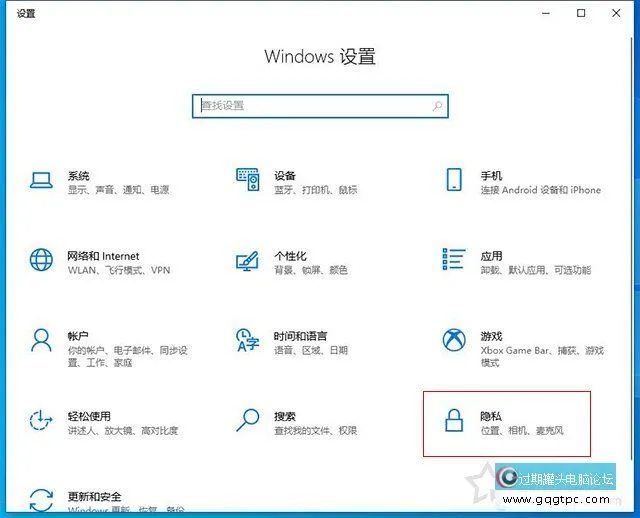Click the 隐私 heading text
This screenshot has width=640, height=518.
(491, 416)
